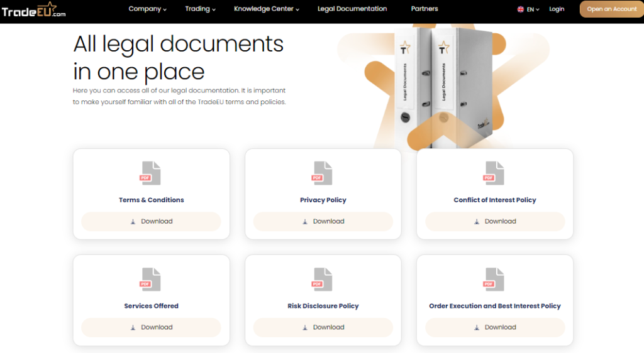Click Order Execution and Best Interest Policy title
The width and height of the screenshot is (644, 353).
[x=495, y=306]
